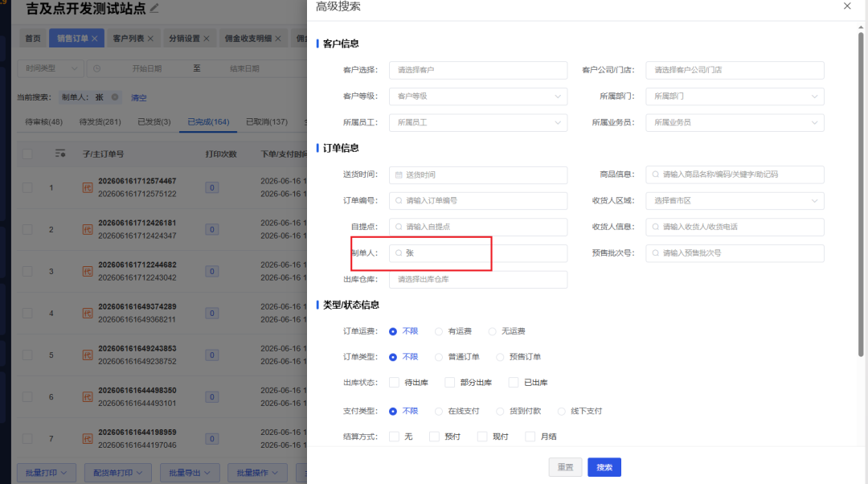The width and height of the screenshot is (868, 484).
Task: Click the 重置 button
Action: (565, 467)
